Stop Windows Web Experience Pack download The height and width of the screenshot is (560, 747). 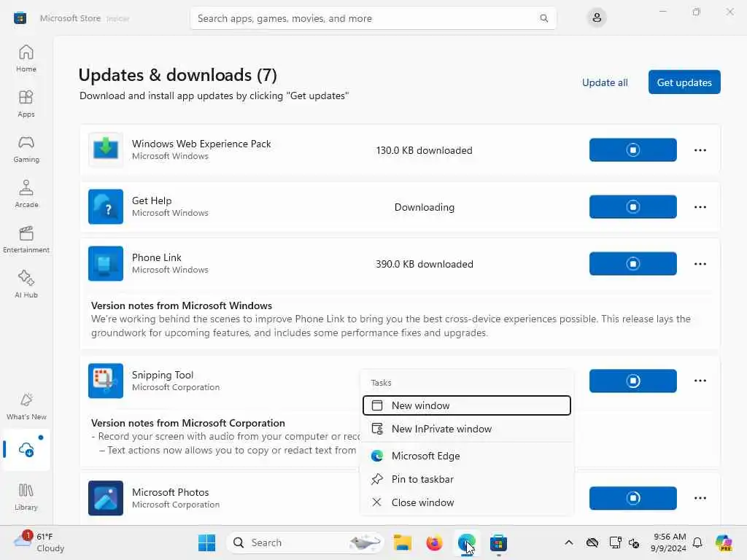pyautogui.click(x=632, y=150)
